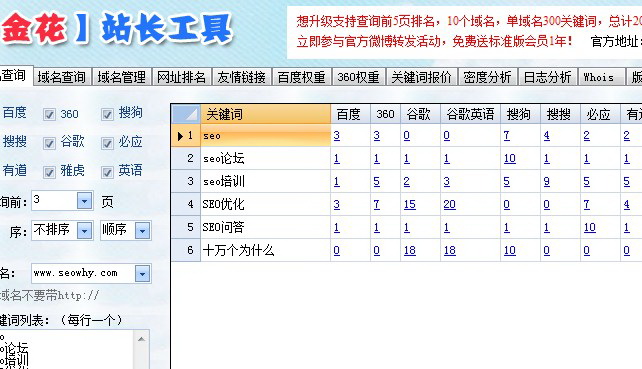The width and height of the screenshot is (642, 369).
Task: Click the 搜狗 column header
Action: [x=520, y=114]
